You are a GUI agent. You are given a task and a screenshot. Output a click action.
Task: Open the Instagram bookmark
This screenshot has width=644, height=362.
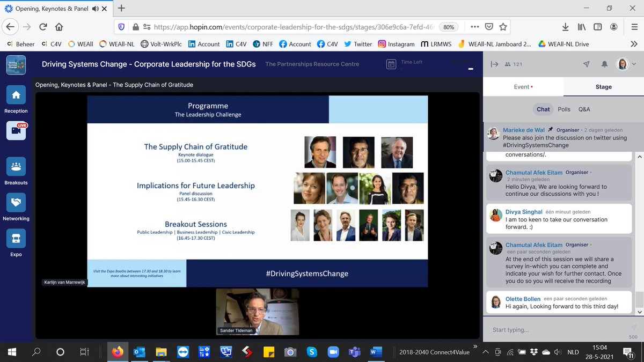pyautogui.click(x=396, y=44)
